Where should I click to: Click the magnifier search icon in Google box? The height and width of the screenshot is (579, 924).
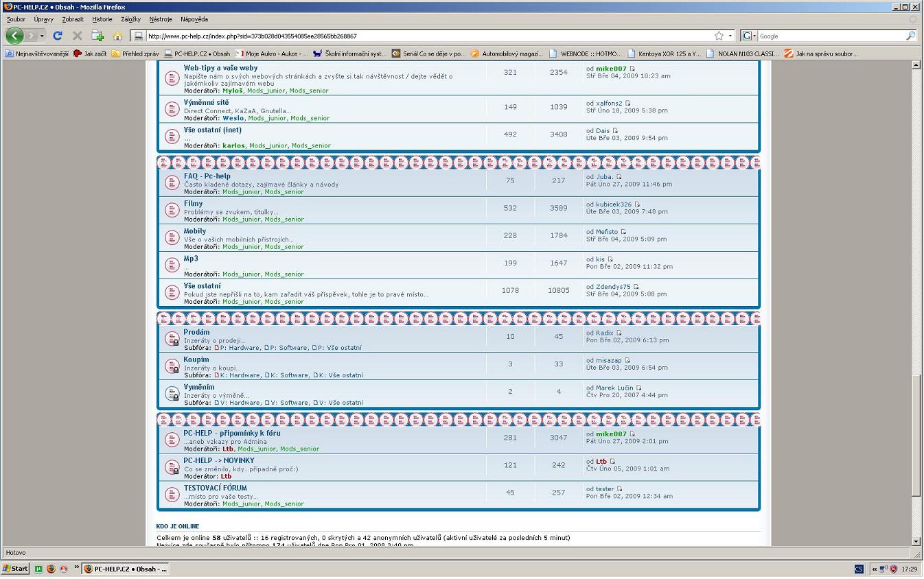pyautogui.click(x=910, y=36)
